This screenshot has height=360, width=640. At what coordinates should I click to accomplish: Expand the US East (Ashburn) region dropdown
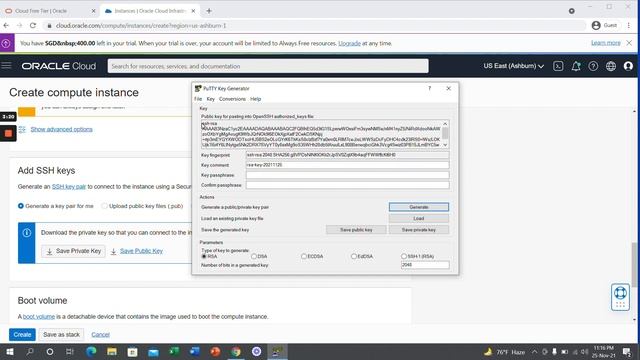tap(513, 66)
